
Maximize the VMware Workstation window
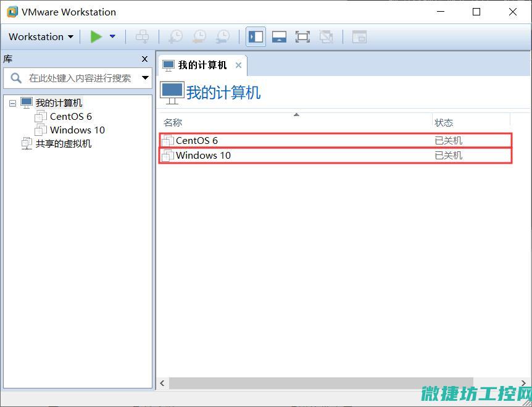[476, 12]
